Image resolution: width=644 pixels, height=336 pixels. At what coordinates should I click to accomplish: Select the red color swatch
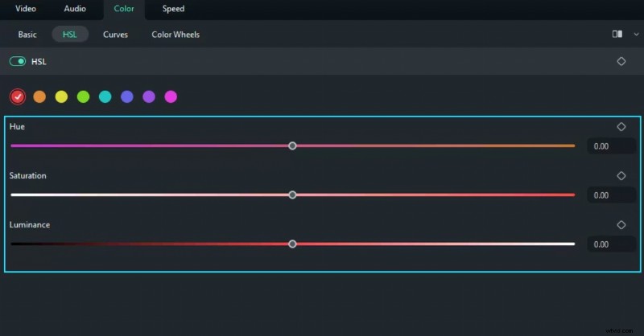coord(18,96)
